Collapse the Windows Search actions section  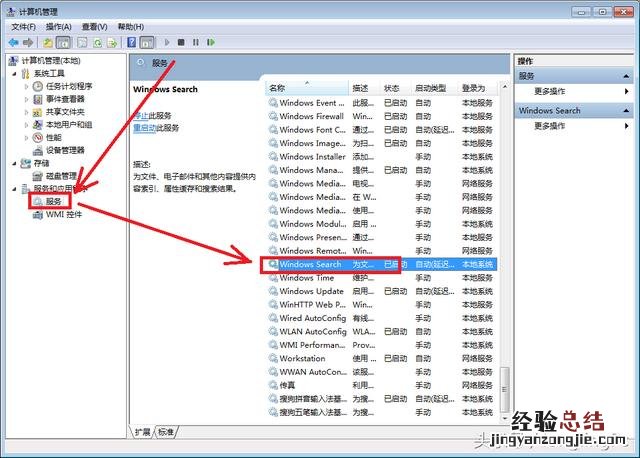[x=626, y=110]
